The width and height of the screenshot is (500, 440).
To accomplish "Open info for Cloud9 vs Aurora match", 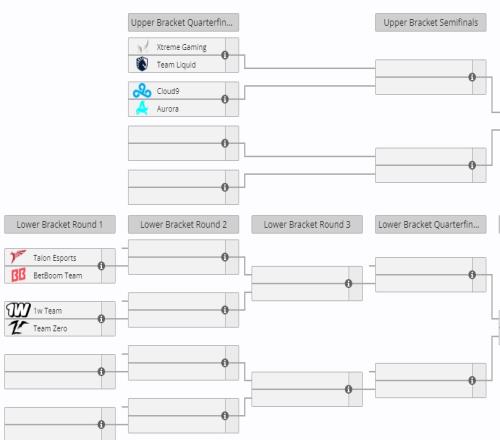I will [x=225, y=99].
